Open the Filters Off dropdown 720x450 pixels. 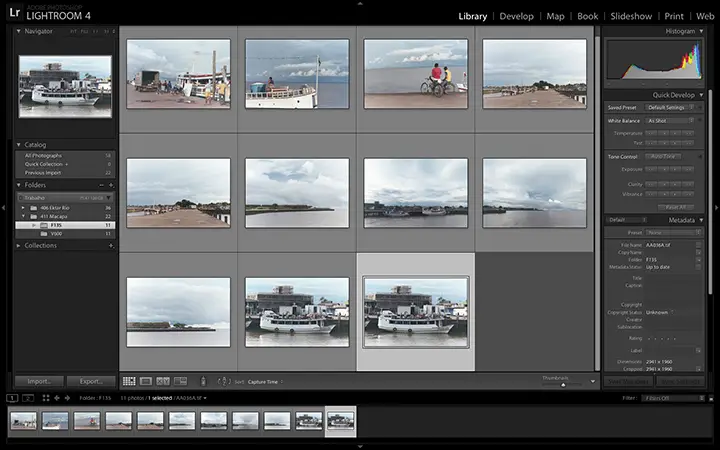[674, 398]
